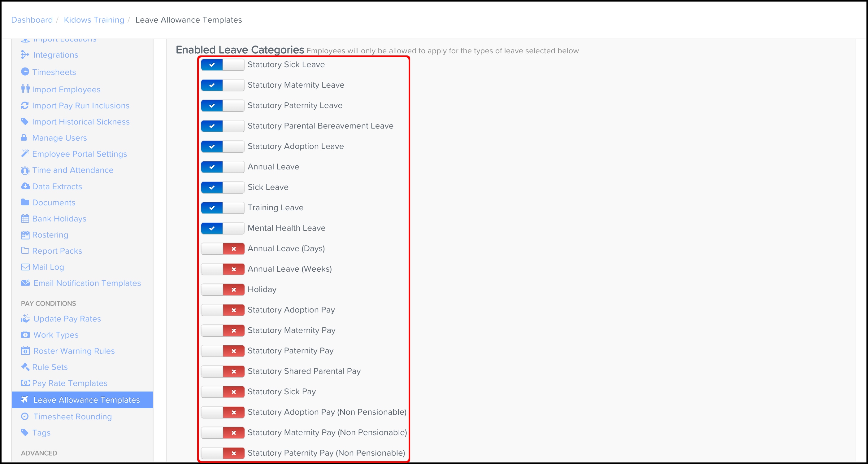Click the Timesheets clock icon

pos(25,72)
